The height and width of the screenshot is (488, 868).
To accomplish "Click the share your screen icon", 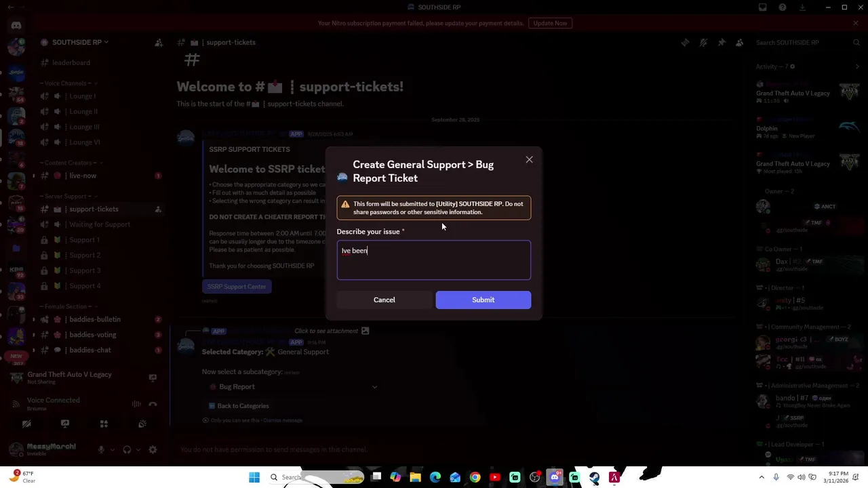I will tap(65, 424).
